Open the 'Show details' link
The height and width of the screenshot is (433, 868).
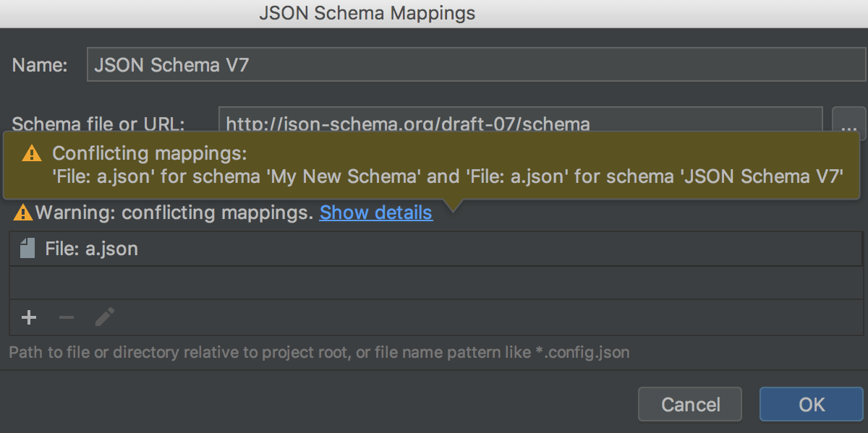[375, 213]
